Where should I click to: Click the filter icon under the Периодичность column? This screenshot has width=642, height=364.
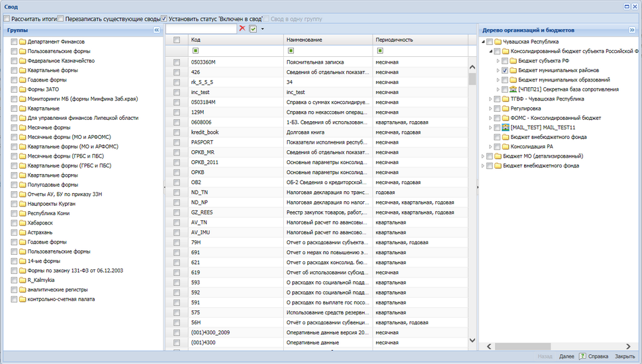(380, 51)
